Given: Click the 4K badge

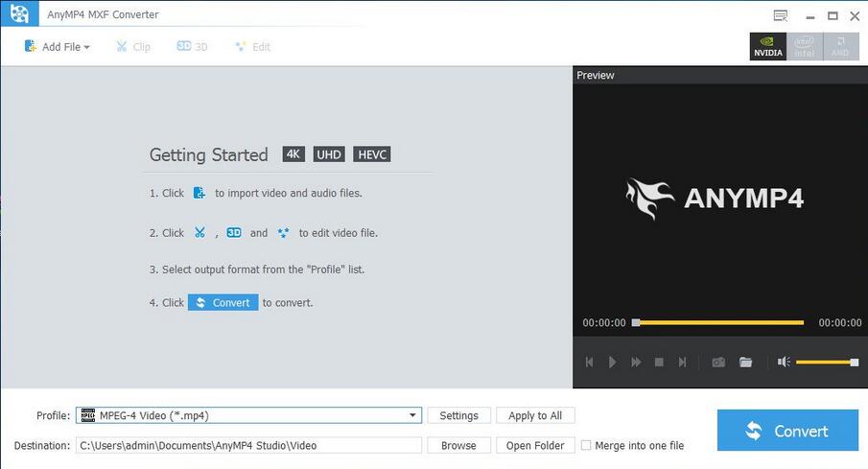Looking at the screenshot, I should [293, 153].
